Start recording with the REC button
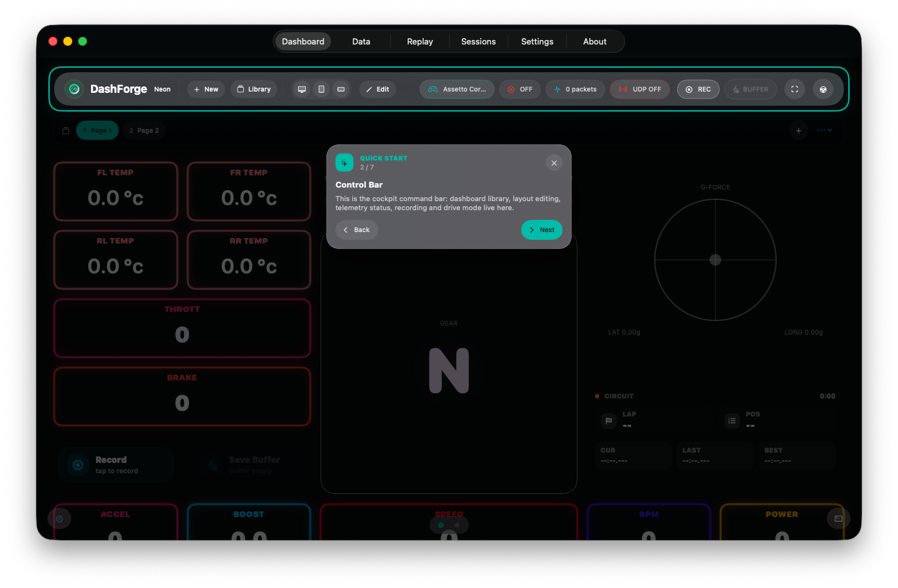 click(698, 89)
